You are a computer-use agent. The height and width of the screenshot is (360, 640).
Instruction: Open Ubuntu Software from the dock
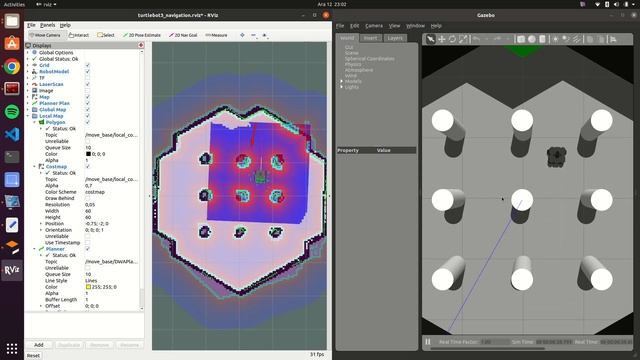(12, 43)
